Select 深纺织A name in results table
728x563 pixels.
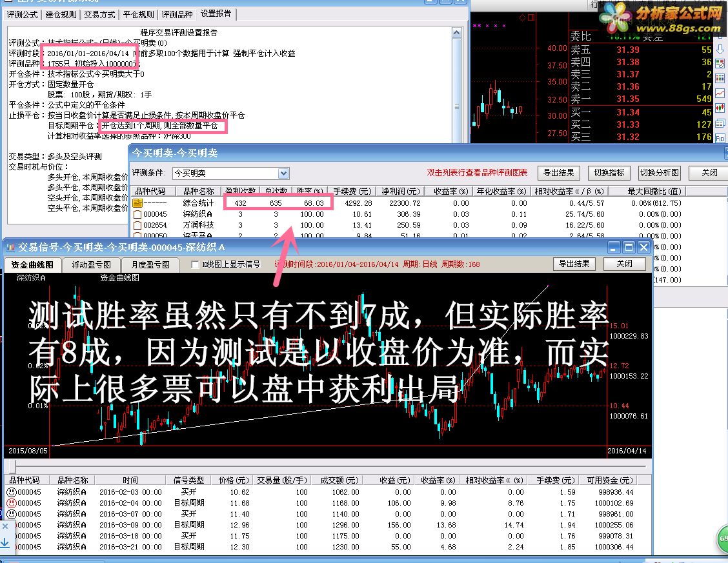pos(197,214)
